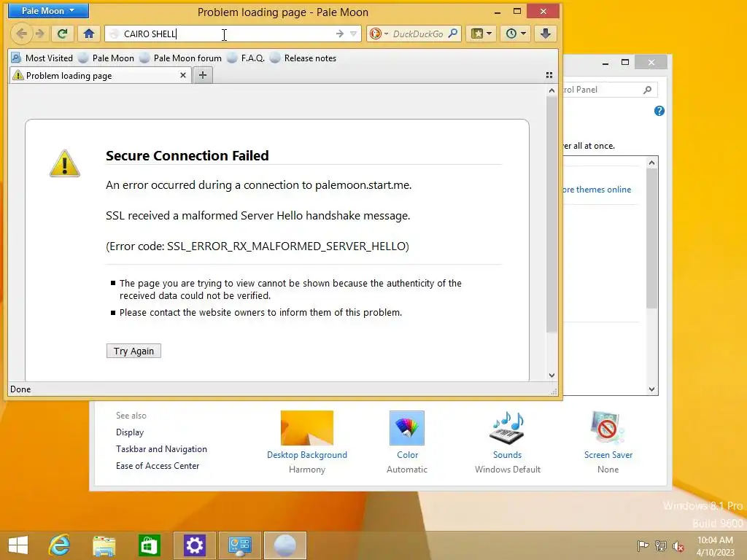Minimize the Pale Moon window

coord(498,12)
